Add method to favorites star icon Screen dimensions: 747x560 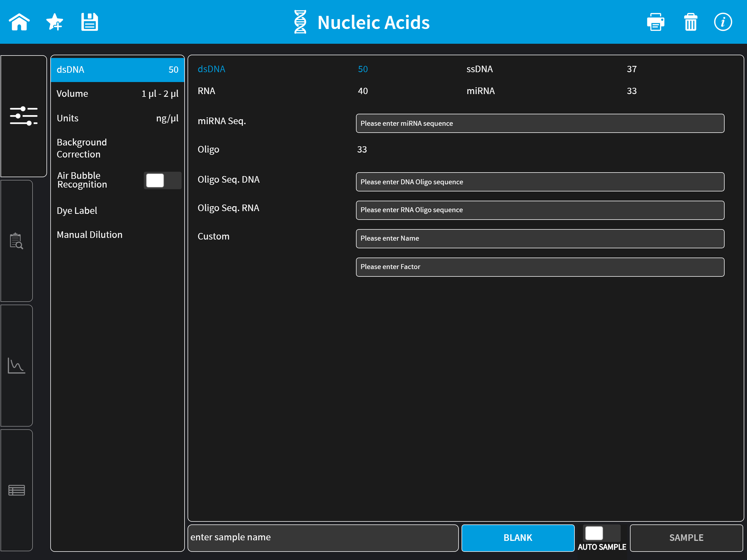coord(55,22)
